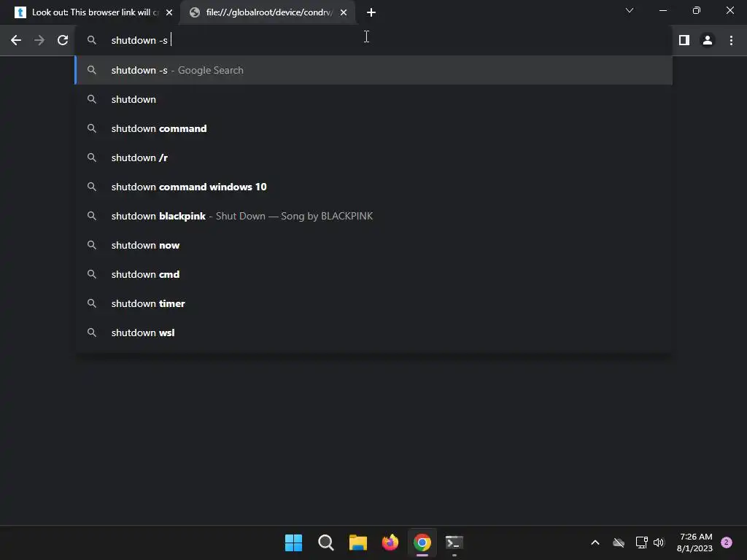Viewport: 747px width, 560px height.
Task: Launch Firefox from the taskbar
Action: point(390,542)
